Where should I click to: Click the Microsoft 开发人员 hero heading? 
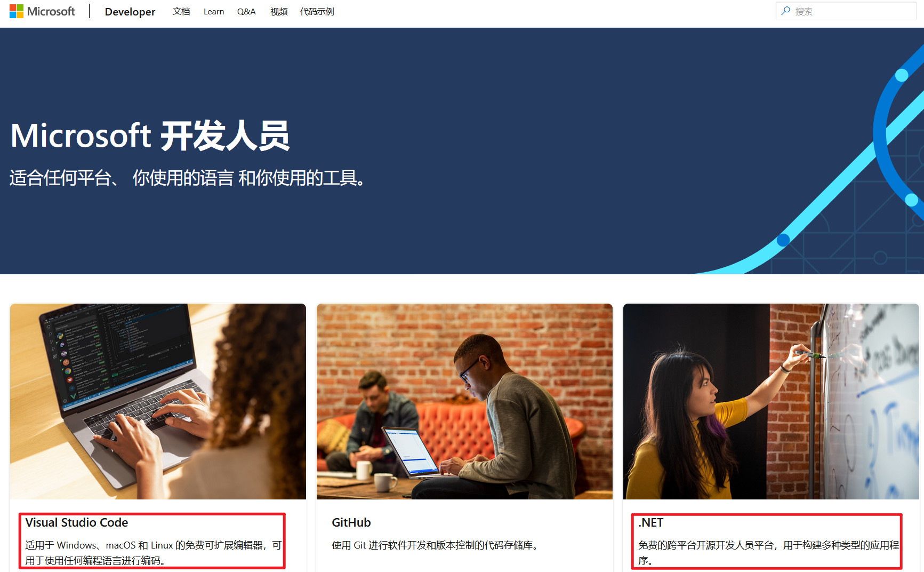tap(150, 135)
